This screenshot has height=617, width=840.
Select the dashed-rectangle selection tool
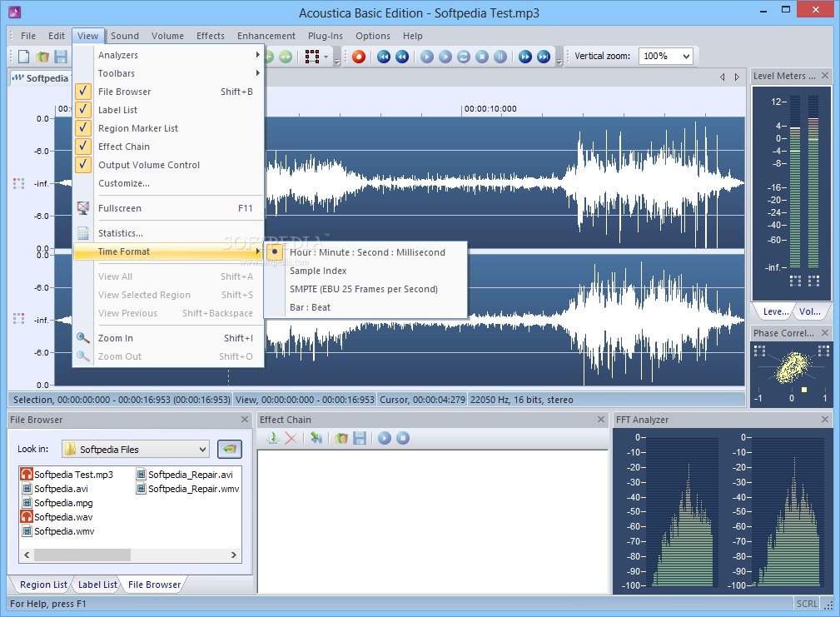[x=312, y=57]
